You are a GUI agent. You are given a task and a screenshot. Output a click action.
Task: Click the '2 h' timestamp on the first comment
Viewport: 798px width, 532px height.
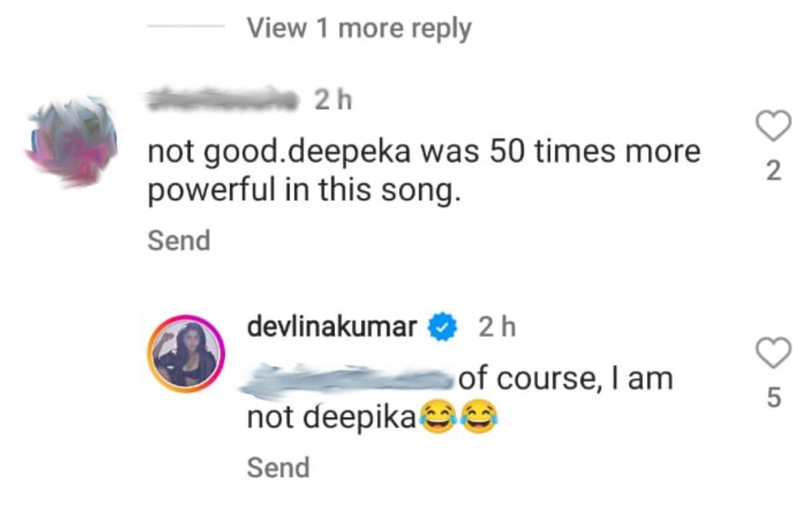tap(332, 100)
